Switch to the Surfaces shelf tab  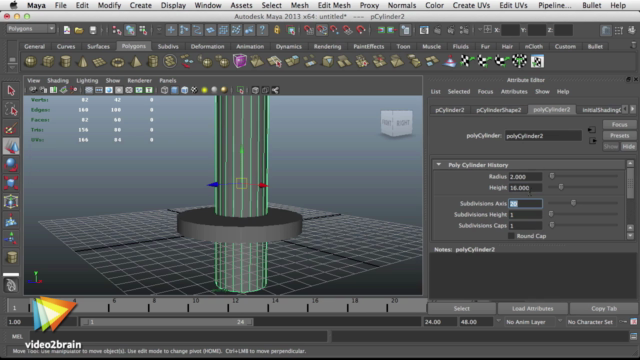pos(98,47)
